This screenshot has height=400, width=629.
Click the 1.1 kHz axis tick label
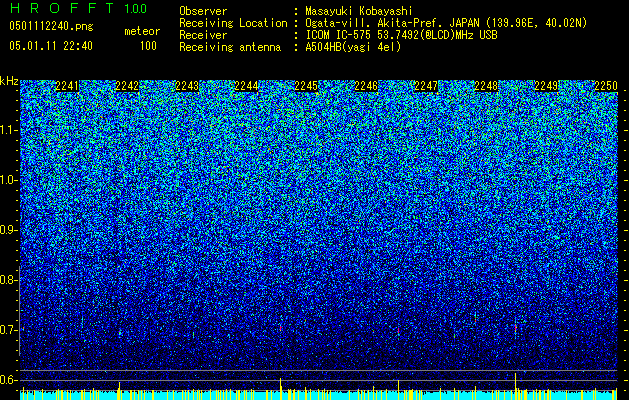coord(9,130)
